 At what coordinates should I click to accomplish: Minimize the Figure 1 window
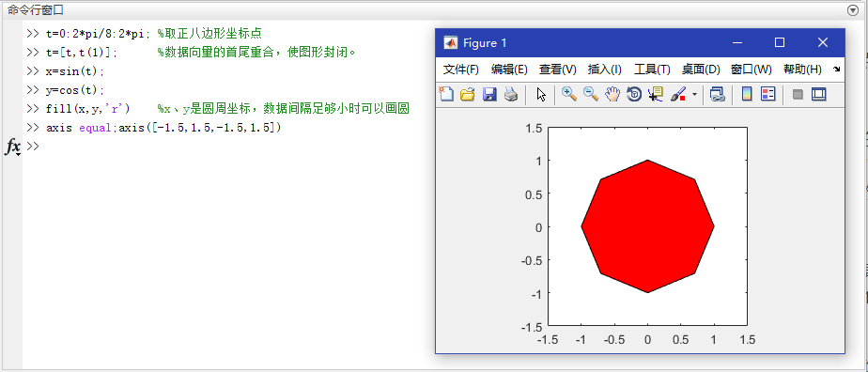[x=736, y=42]
